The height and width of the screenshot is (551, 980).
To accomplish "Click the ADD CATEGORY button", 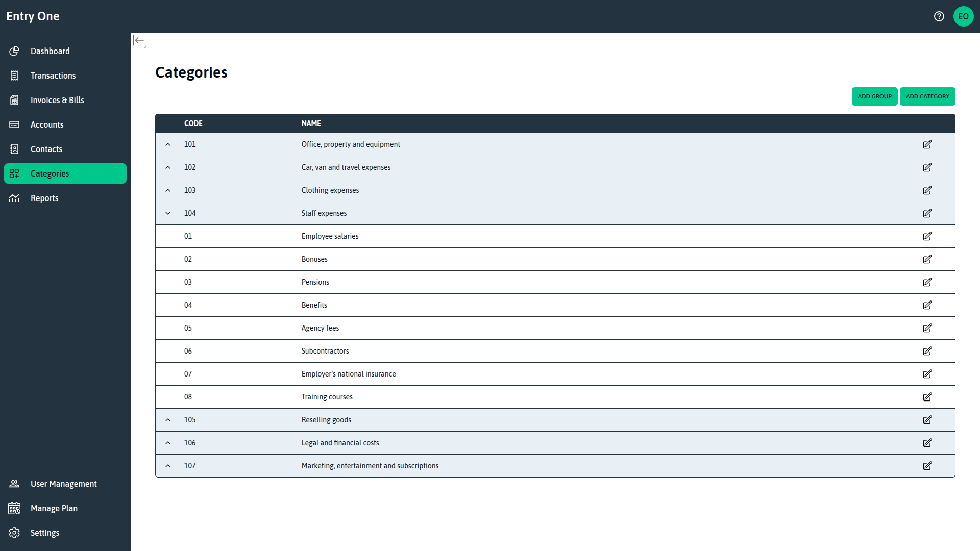I will coord(927,96).
